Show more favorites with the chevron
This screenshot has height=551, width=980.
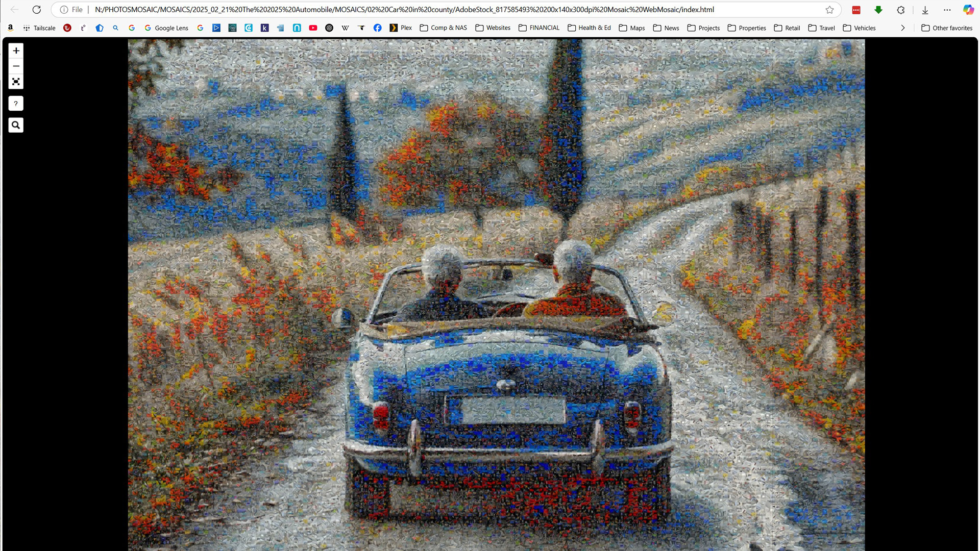pos(903,28)
